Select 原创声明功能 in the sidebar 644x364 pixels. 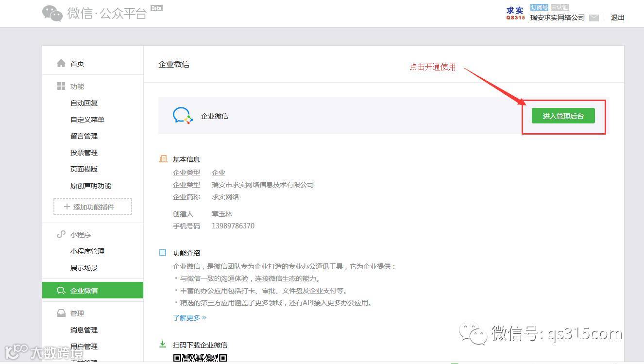[91, 186]
